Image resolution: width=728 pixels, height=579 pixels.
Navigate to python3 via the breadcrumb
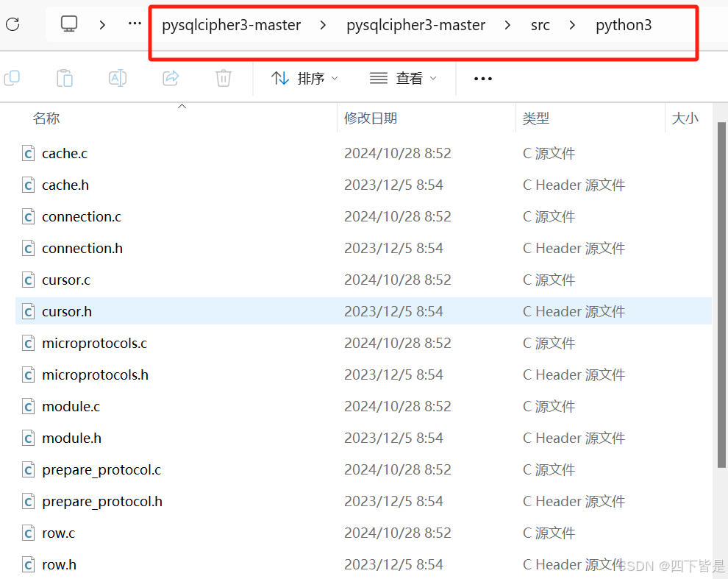click(x=624, y=24)
